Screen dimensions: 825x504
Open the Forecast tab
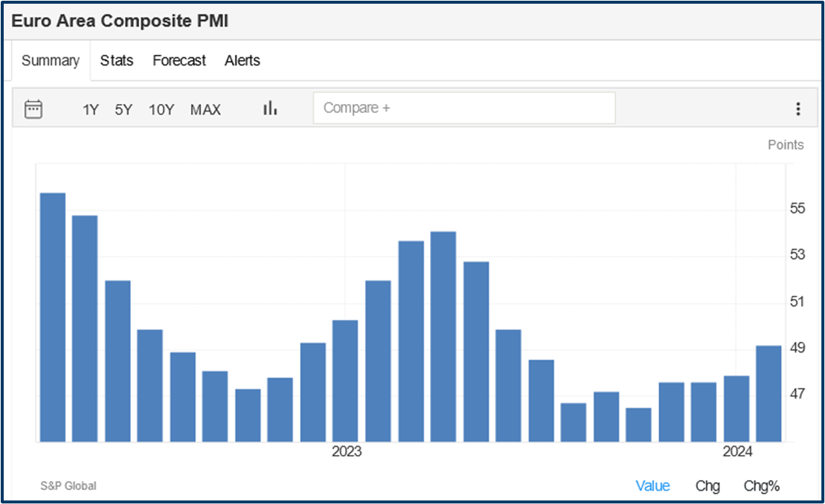point(179,61)
